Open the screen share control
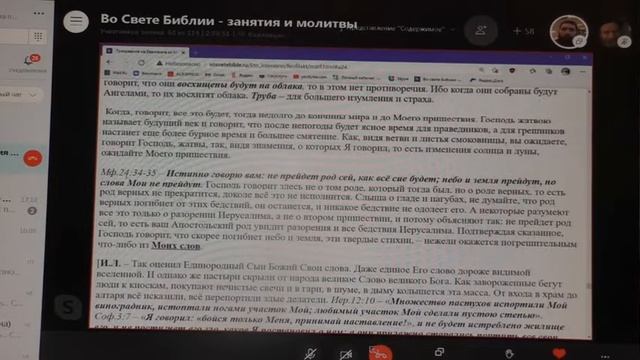The width and height of the screenshot is (640, 360). tap(439, 352)
